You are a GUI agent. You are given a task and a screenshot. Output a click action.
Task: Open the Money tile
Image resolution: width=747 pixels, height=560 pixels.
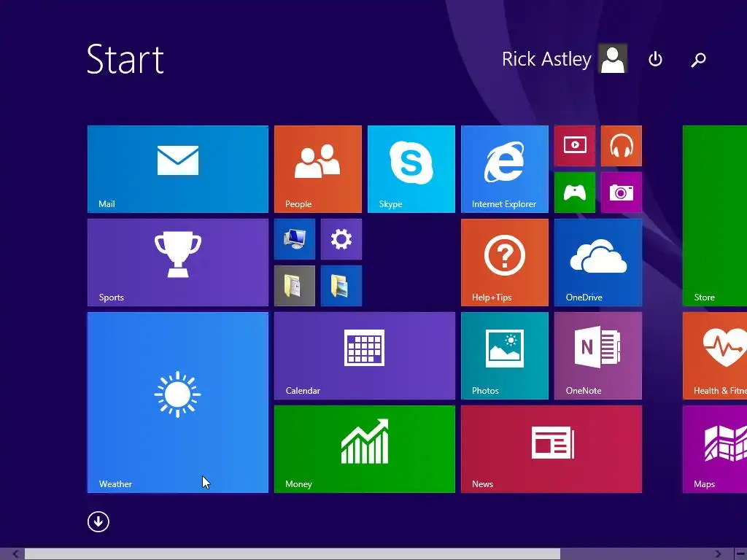pos(365,449)
